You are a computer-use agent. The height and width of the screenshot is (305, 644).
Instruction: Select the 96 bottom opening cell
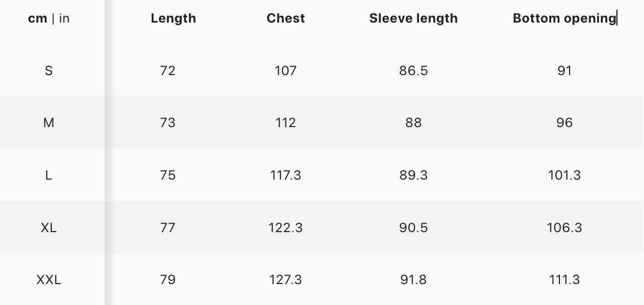click(x=564, y=123)
